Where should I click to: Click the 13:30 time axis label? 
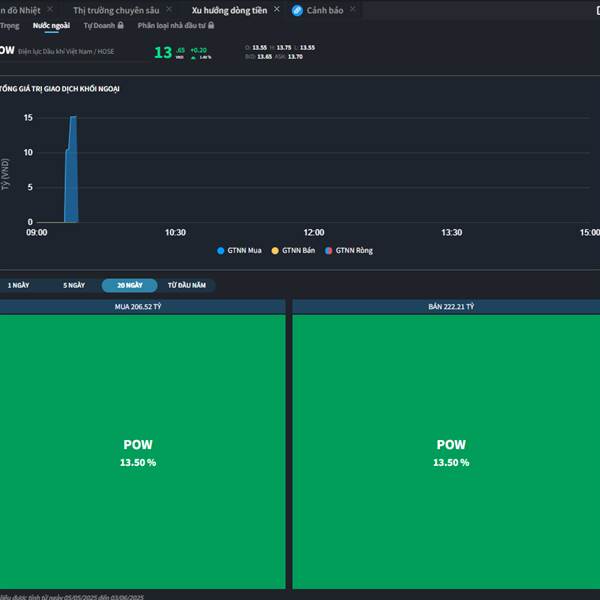pos(452,233)
